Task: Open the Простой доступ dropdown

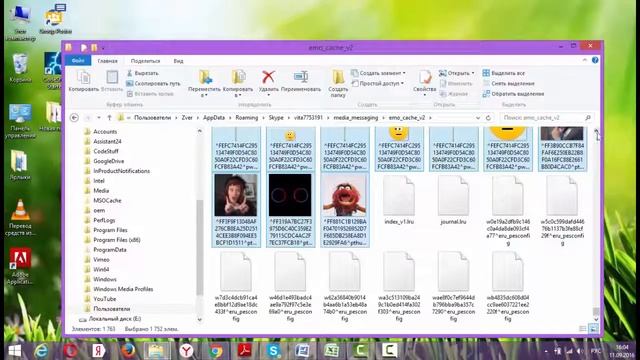Action: (x=378, y=83)
